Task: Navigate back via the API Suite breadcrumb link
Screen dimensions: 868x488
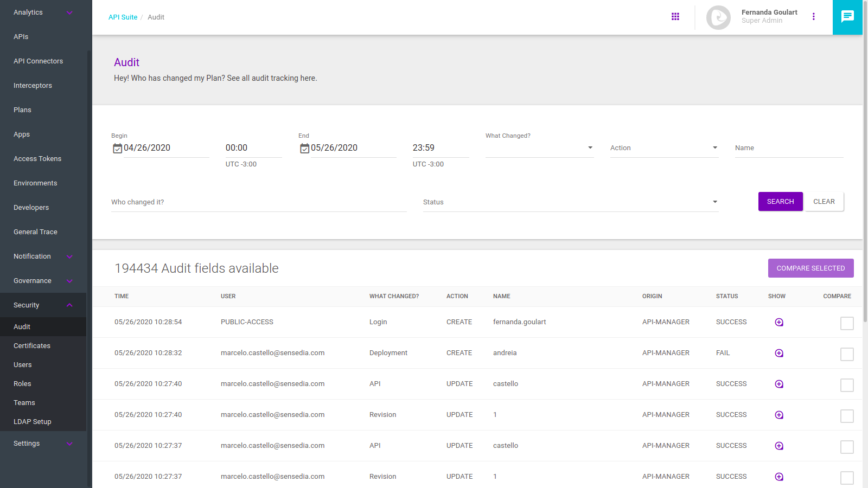Action: point(123,17)
